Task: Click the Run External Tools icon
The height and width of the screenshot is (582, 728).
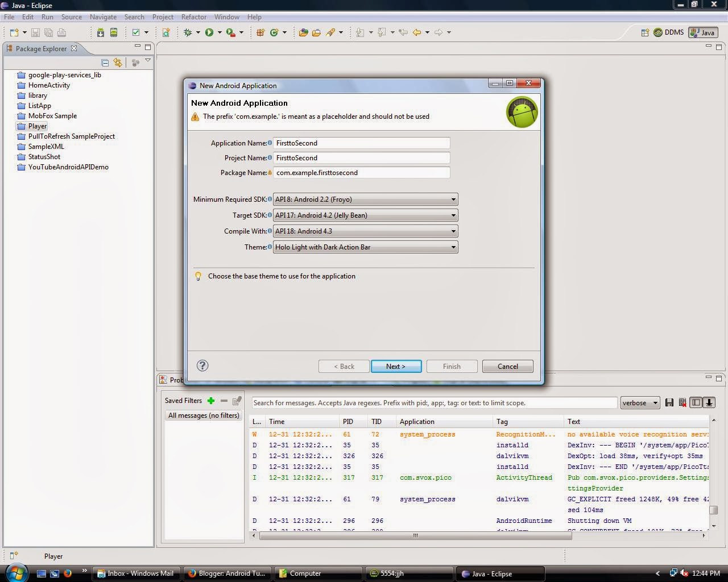Action: coord(230,32)
